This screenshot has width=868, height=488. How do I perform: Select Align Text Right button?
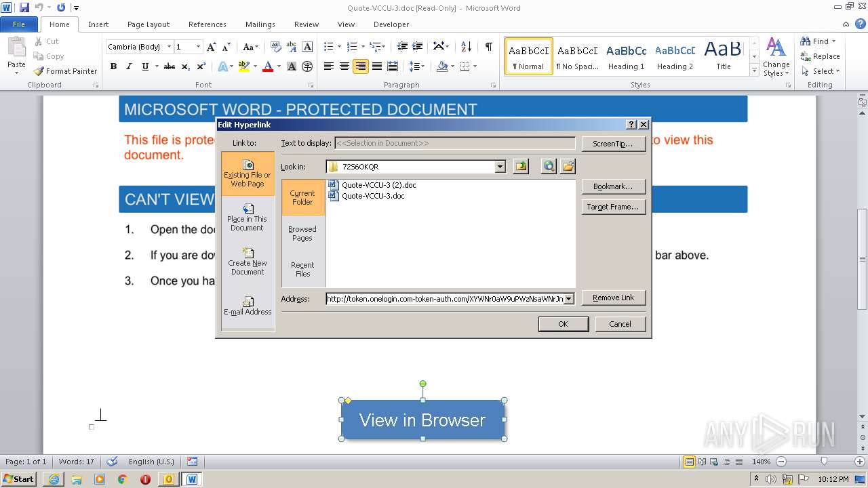click(x=360, y=66)
